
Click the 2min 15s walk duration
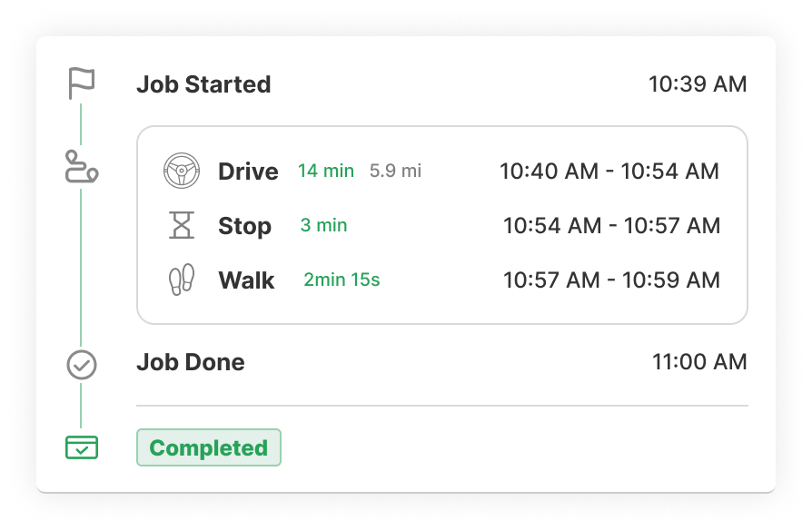tap(342, 280)
